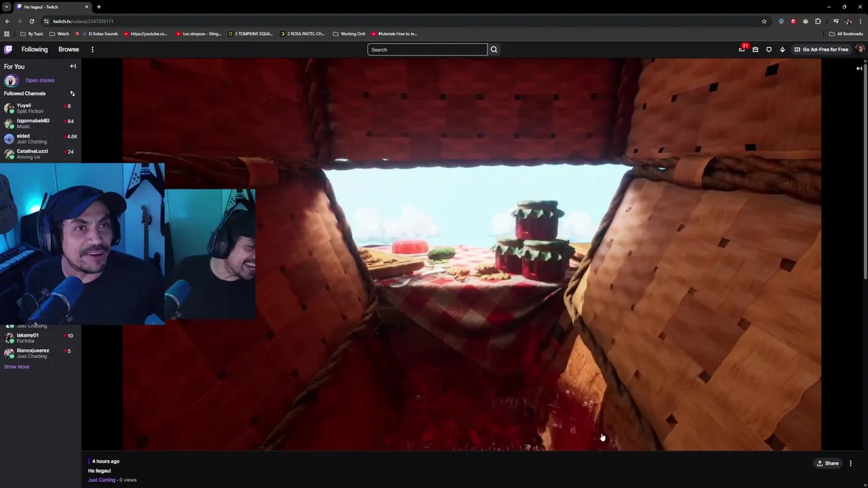
Task: Open 3 TOMPKINS SQUA... bookmark
Action: 250,34
